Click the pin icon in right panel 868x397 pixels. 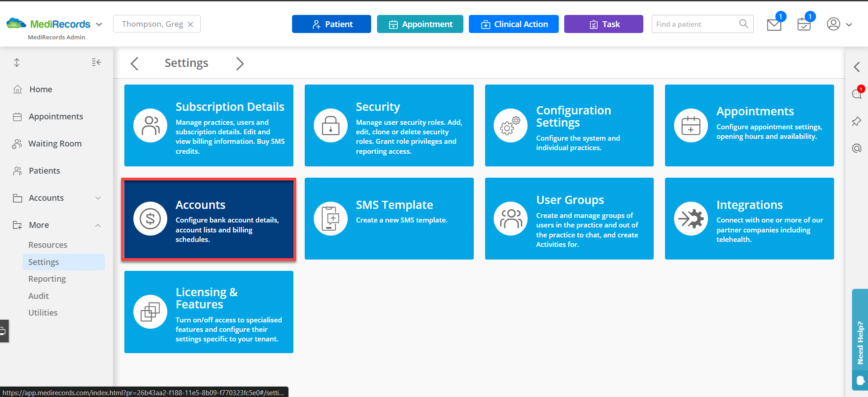click(857, 121)
